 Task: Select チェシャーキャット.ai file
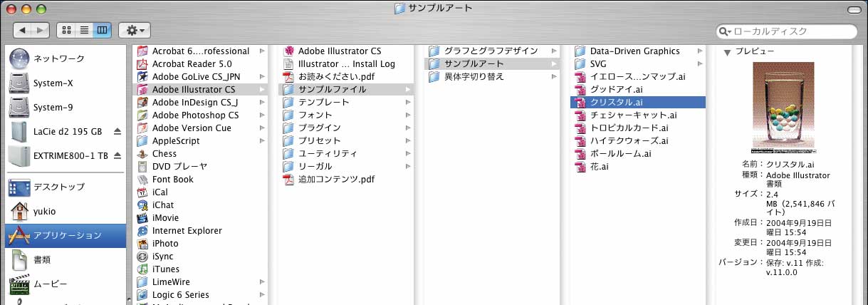click(638, 115)
